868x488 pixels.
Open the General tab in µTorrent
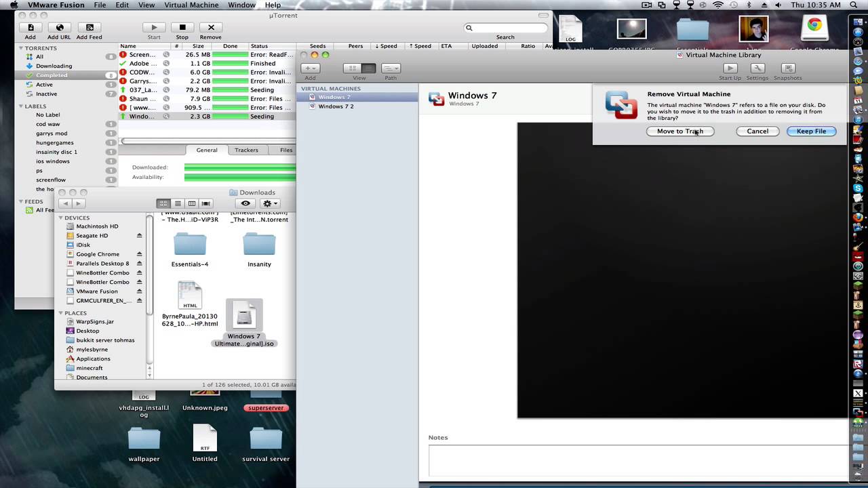coord(207,150)
